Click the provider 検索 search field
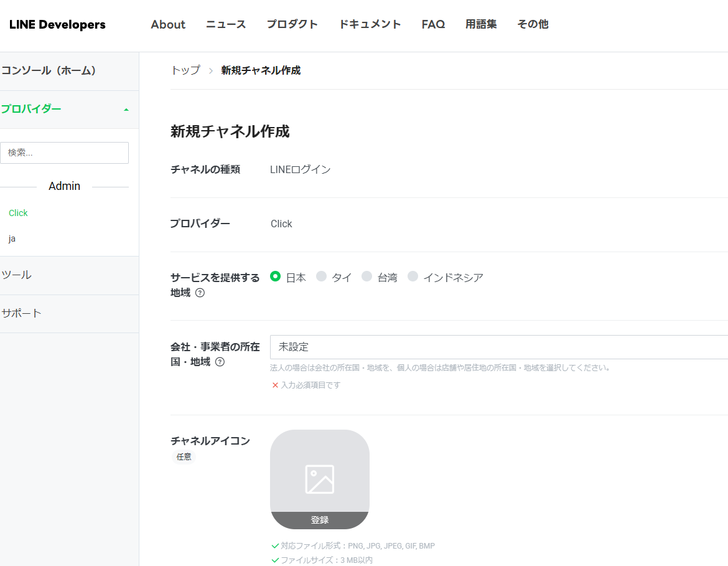The image size is (728, 566). [65, 153]
